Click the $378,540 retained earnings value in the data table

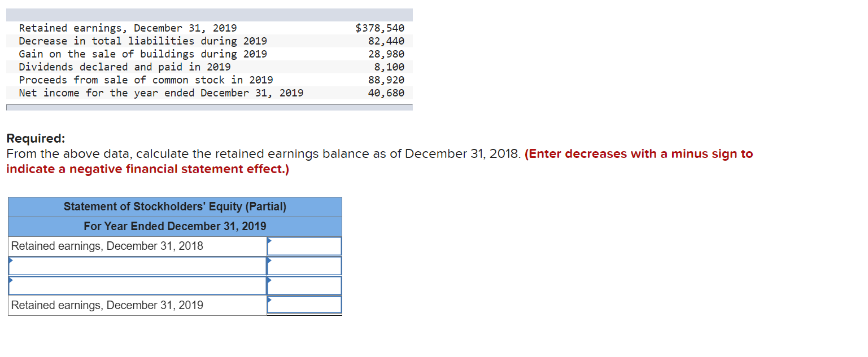(x=380, y=28)
